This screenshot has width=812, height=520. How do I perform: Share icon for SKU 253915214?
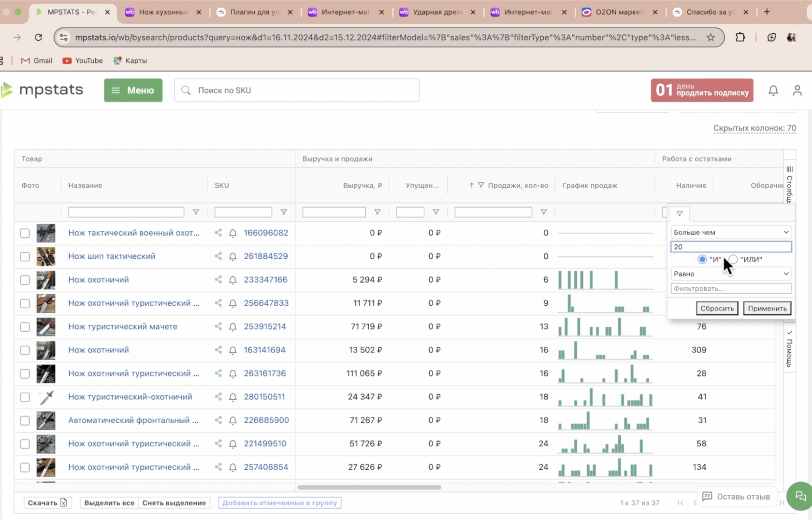click(218, 327)
